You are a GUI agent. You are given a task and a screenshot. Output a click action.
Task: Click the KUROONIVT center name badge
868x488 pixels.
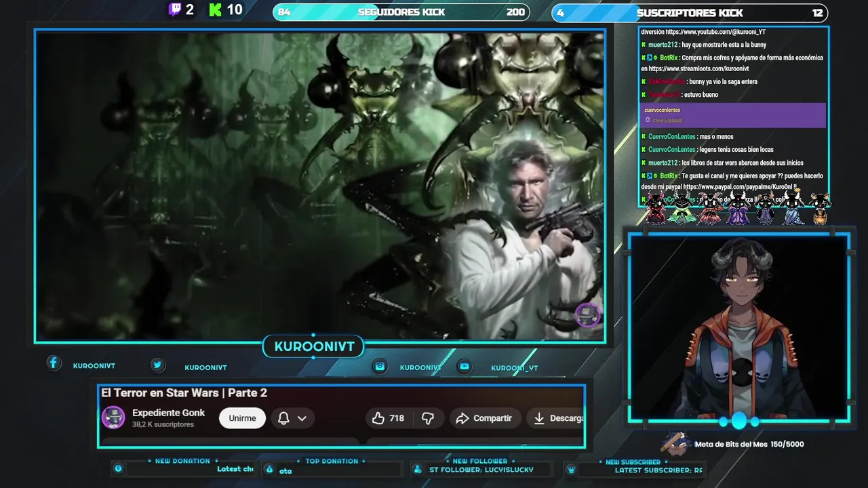coord(314,346)
